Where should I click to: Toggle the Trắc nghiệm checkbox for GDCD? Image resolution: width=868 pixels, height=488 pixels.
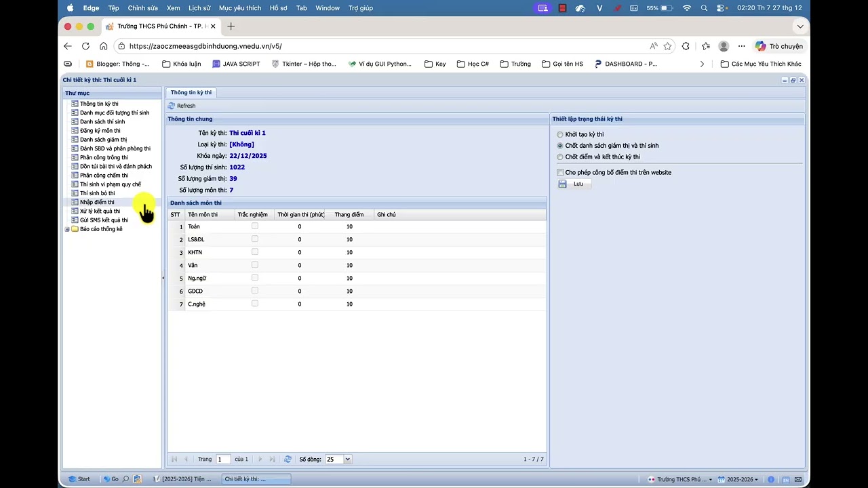(255, 290)
